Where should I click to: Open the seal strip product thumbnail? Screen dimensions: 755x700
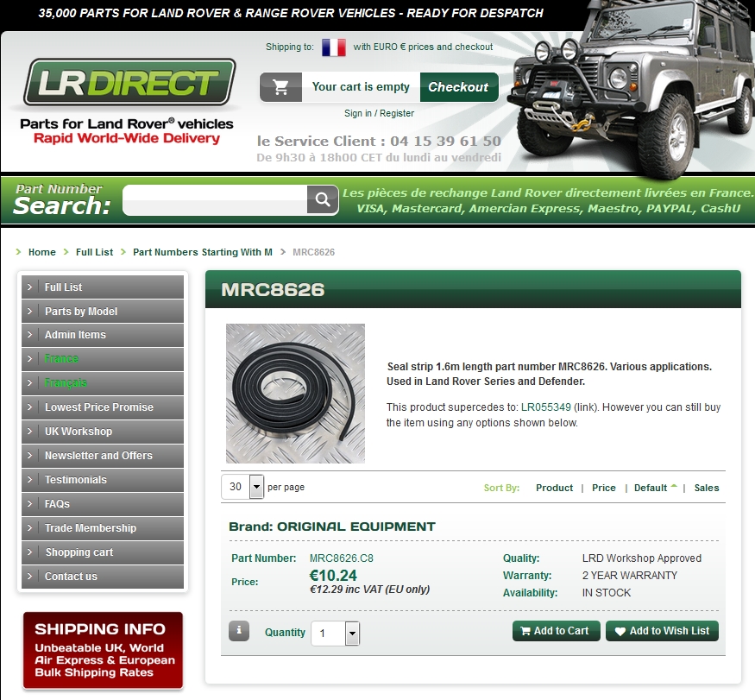click(x=295, y=394)
